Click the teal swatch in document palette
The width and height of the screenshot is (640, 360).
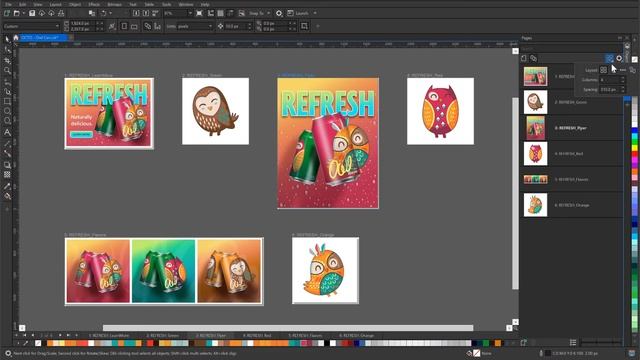click(x=209, y=343)
